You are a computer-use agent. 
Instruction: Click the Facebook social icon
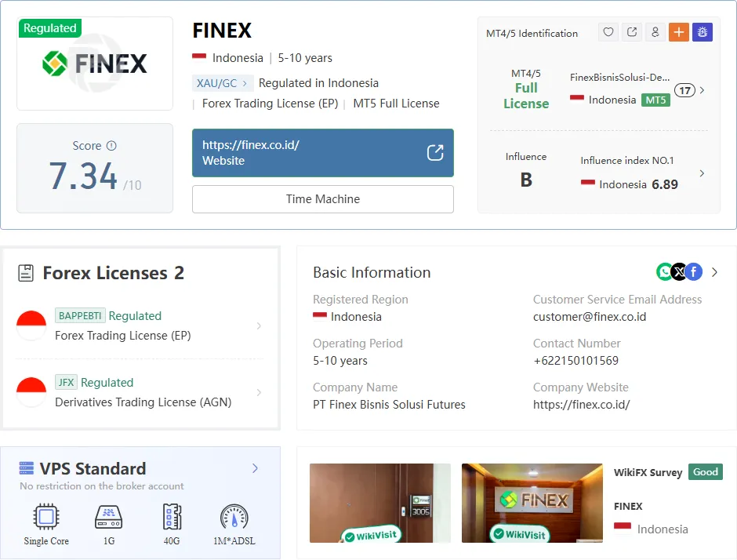pos(694,272)
